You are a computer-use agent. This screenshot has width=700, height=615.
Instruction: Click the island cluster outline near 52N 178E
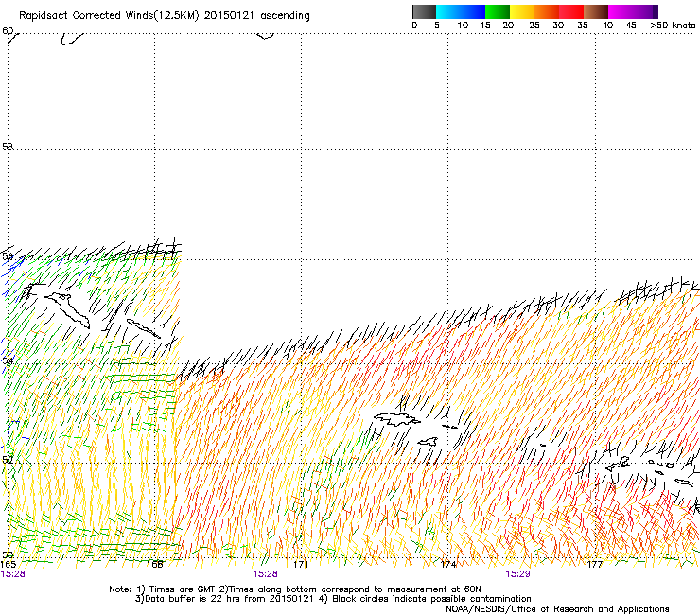point(618,464)
